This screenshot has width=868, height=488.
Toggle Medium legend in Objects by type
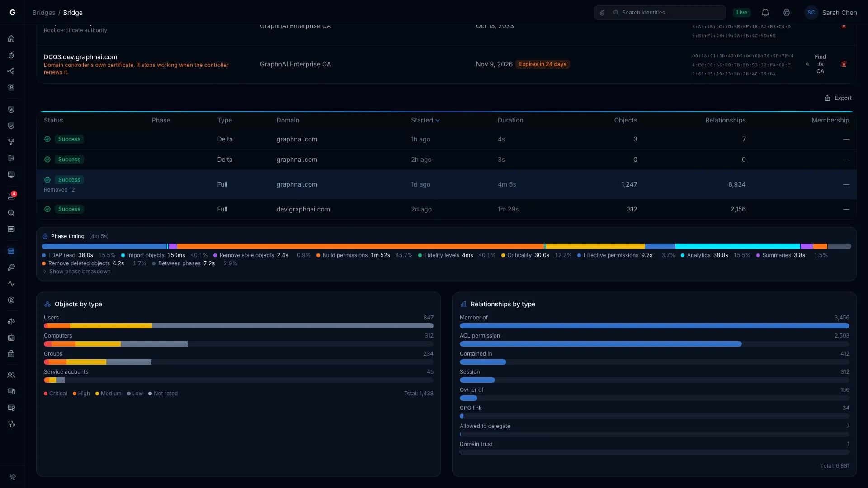(x=108, y=394)
